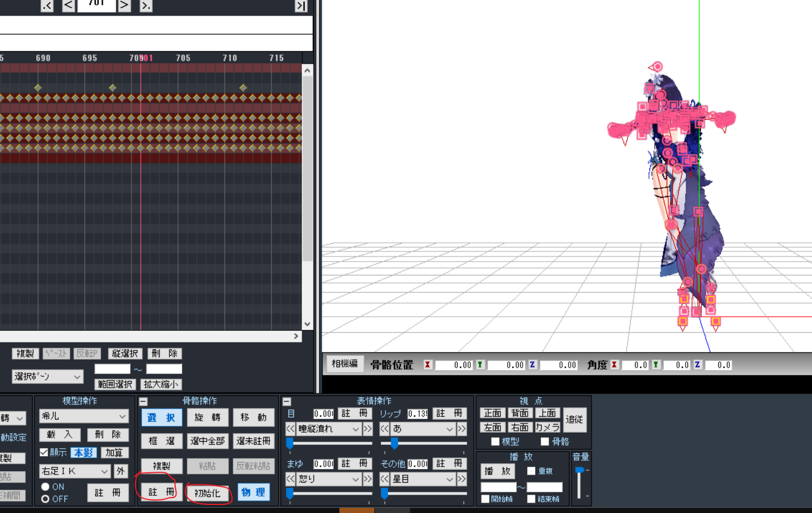Previous lip morph << button beside あ
812x513 pixels.
click(385, 429)
